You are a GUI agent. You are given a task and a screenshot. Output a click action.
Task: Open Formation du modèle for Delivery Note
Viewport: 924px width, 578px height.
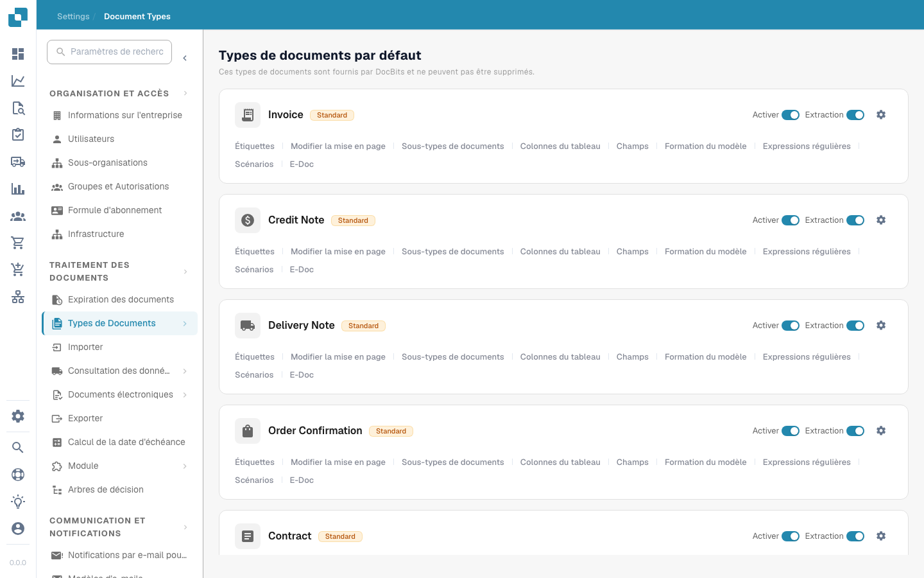click(x=706, y=357)
